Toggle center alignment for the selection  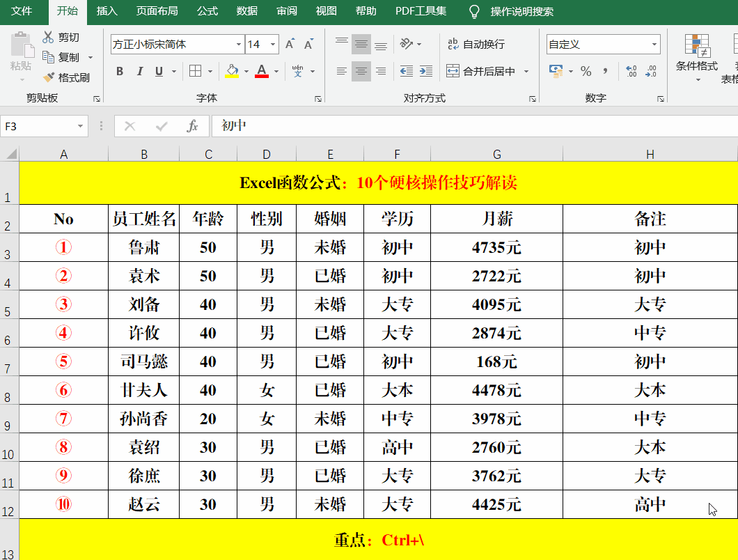click(361, 71)
